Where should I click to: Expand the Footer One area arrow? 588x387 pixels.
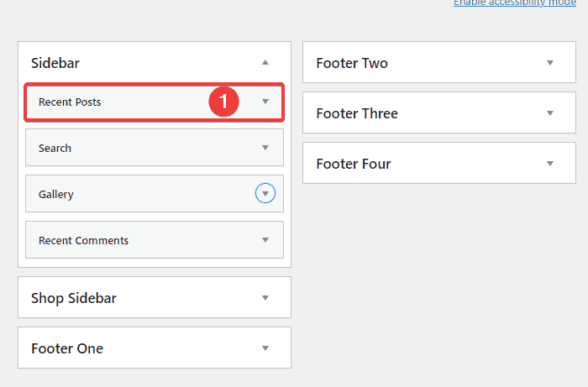tap(265, 348)
